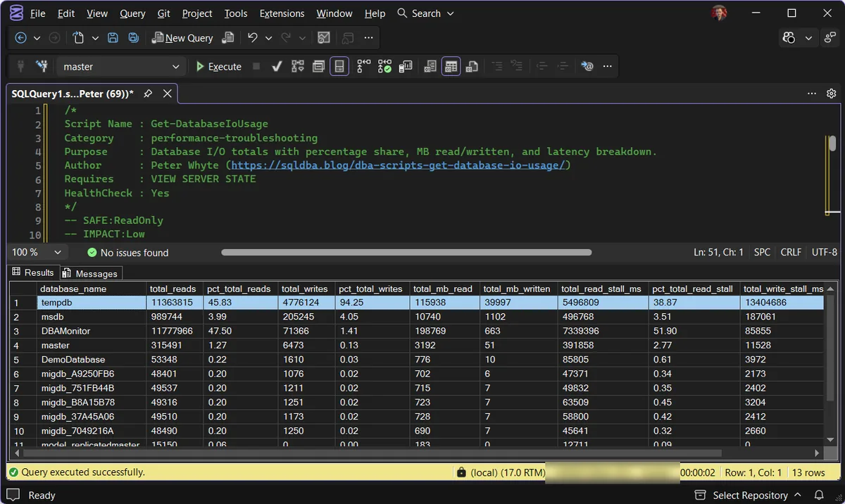Screen dimensions: 845x504
Task: Click the msdb cell in results
Action: (x=92, y=317)
